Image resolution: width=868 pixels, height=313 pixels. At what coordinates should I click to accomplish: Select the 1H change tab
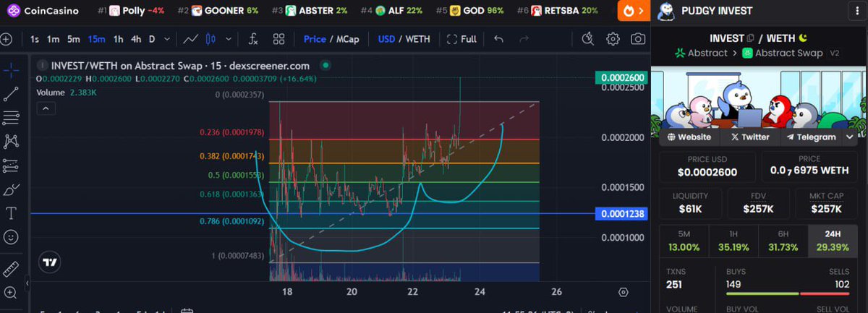coord(733,240)
